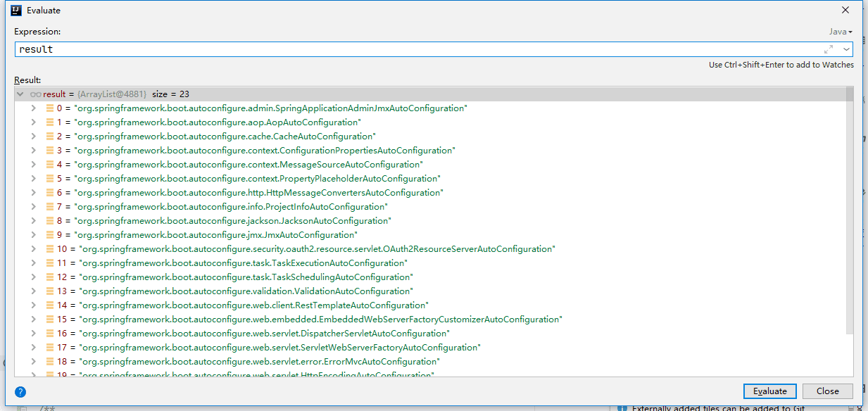Click the glasses watch icon beside result
The height and width of the screenshot is (411, 868).
(36, 94)
